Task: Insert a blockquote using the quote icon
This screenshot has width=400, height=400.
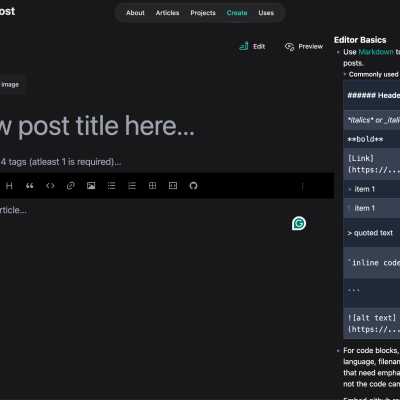Action: [x=30, y=186]
